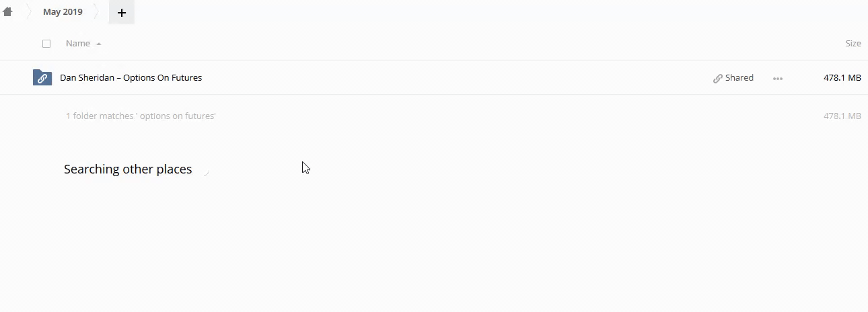868x312 pixels.
Task: Click the Shared label on the folder row
Action: 739,77
